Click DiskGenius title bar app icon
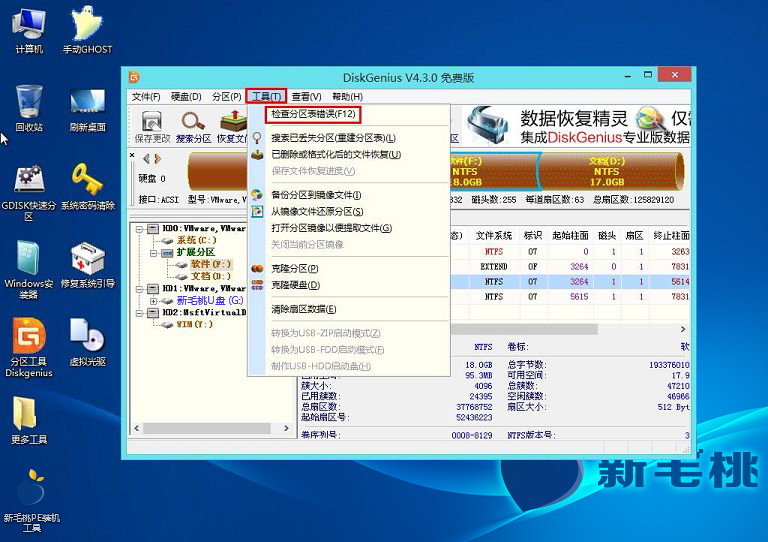The width and height of the screenshot is (768, 542). [134, 77]
